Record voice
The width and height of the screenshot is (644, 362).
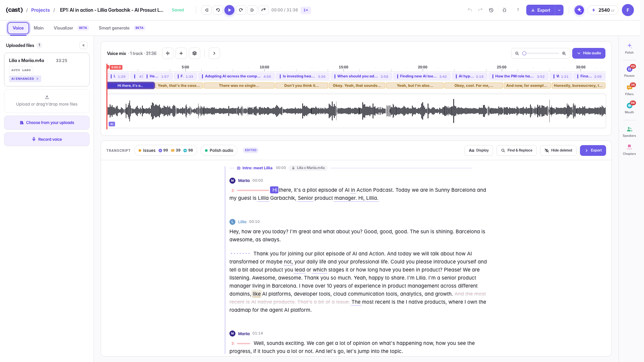[47, 139]
